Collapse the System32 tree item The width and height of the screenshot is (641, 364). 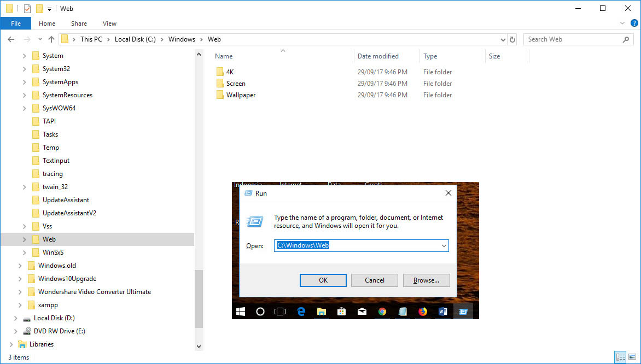24,68
